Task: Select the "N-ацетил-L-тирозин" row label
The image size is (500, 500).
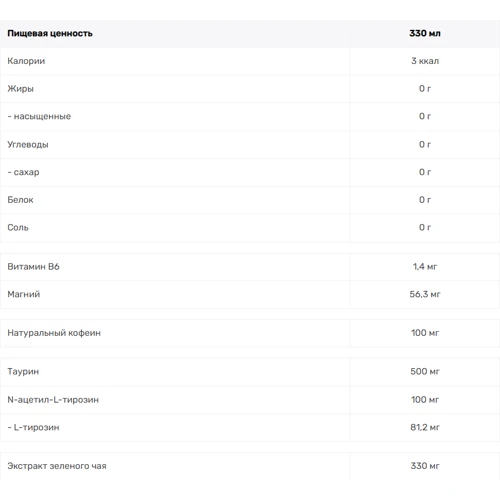Action: [x=53, y=399]
